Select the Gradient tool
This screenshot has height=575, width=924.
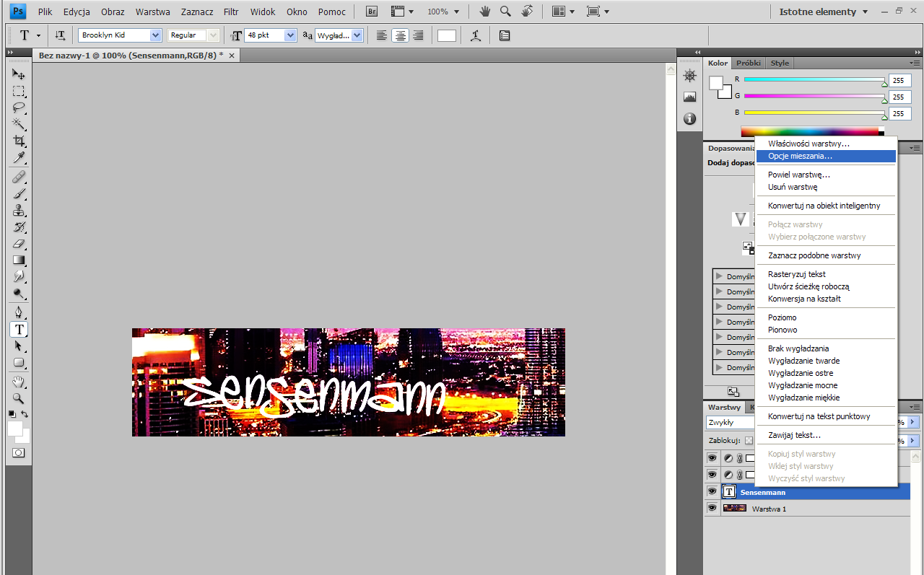tap(19, 260)
